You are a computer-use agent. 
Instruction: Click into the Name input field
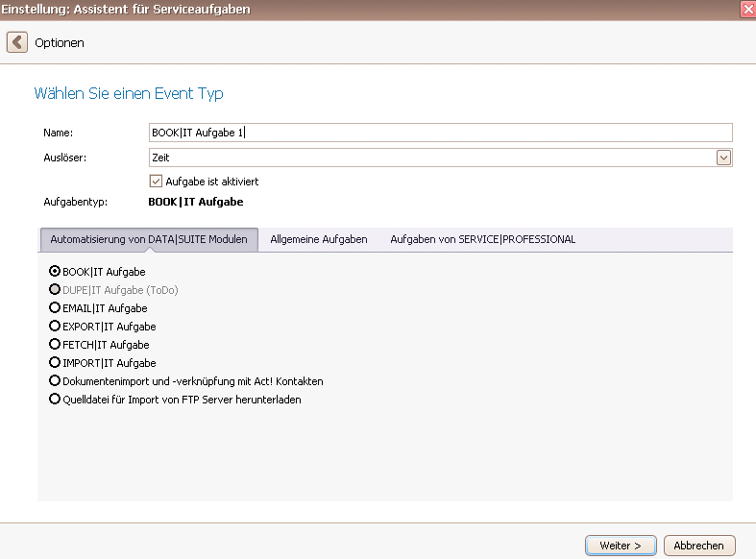(x=441, y=133)
